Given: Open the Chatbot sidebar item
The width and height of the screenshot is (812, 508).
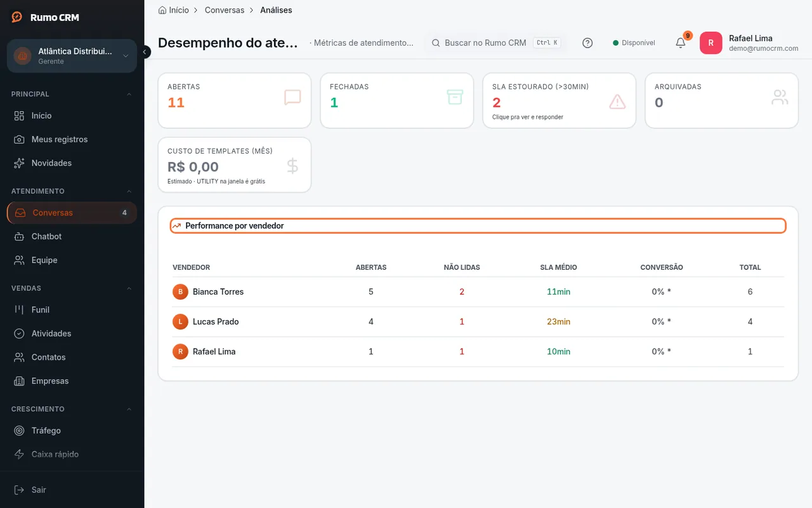Looking at the screenshot, I should point(72,237).
